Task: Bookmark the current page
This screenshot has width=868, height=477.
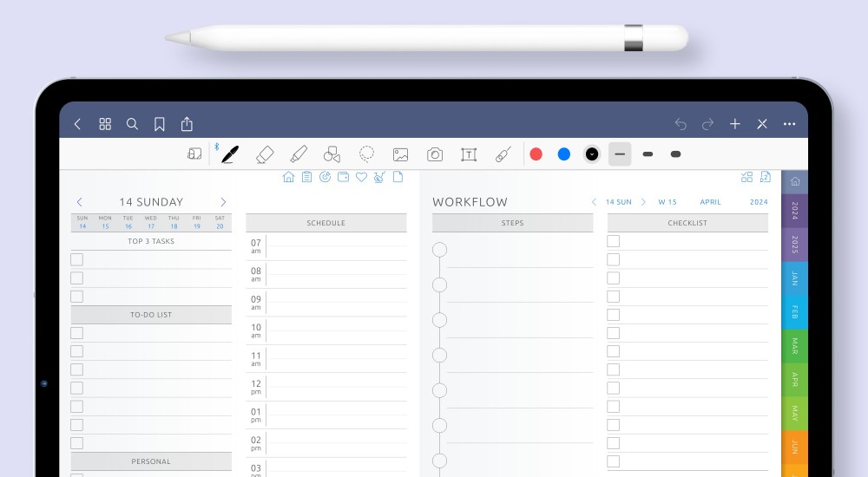Action: [x=160, y=124]
